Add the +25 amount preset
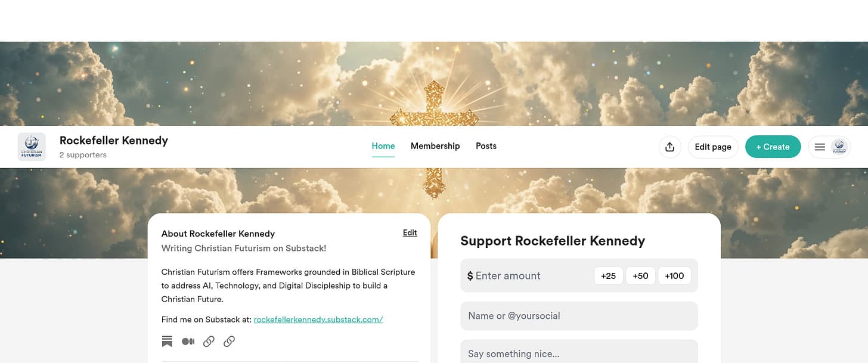Image resolution: width=868 pixels, height=363 pixels. coord(609,275)
